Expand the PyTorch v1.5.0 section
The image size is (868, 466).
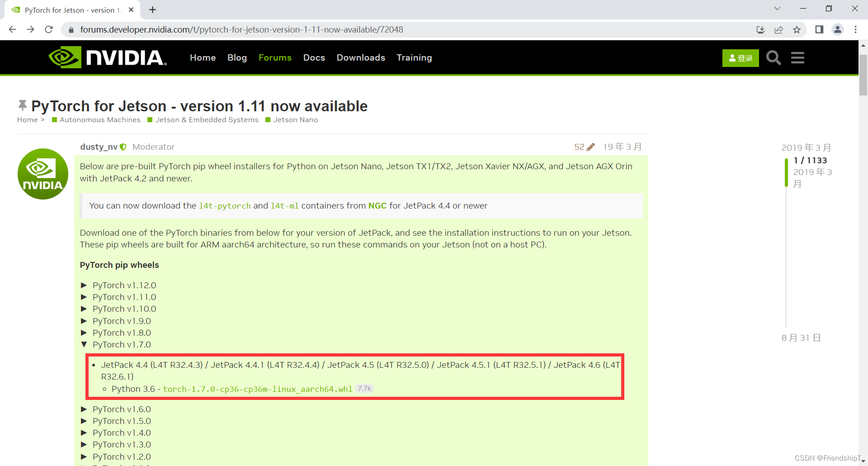tap(116, 421)
